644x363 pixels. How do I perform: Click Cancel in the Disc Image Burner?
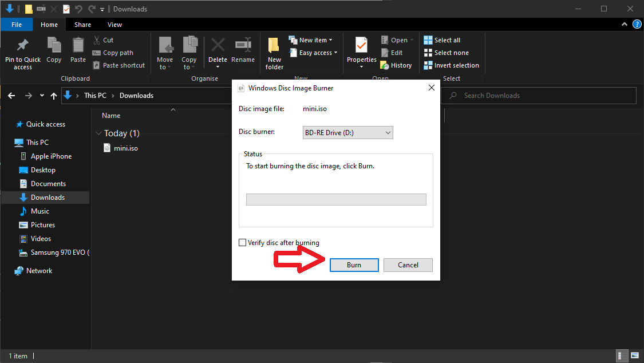click(x=408, y=265)
